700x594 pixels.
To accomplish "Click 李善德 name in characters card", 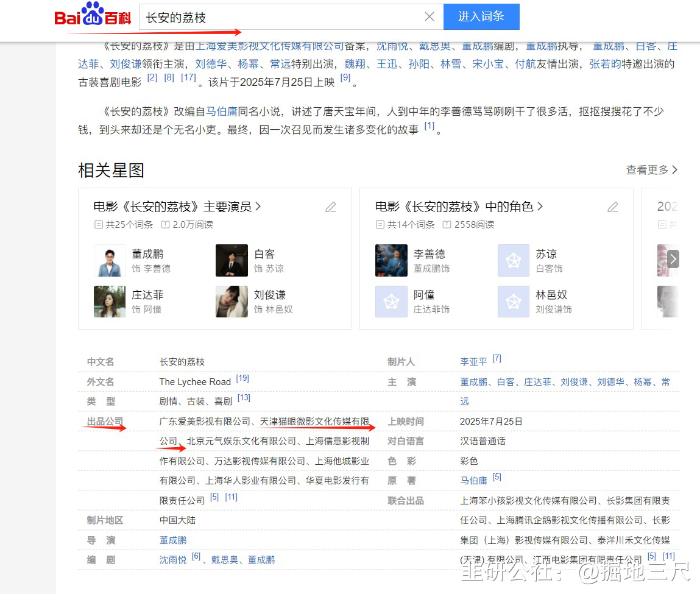I will (430, 255).
